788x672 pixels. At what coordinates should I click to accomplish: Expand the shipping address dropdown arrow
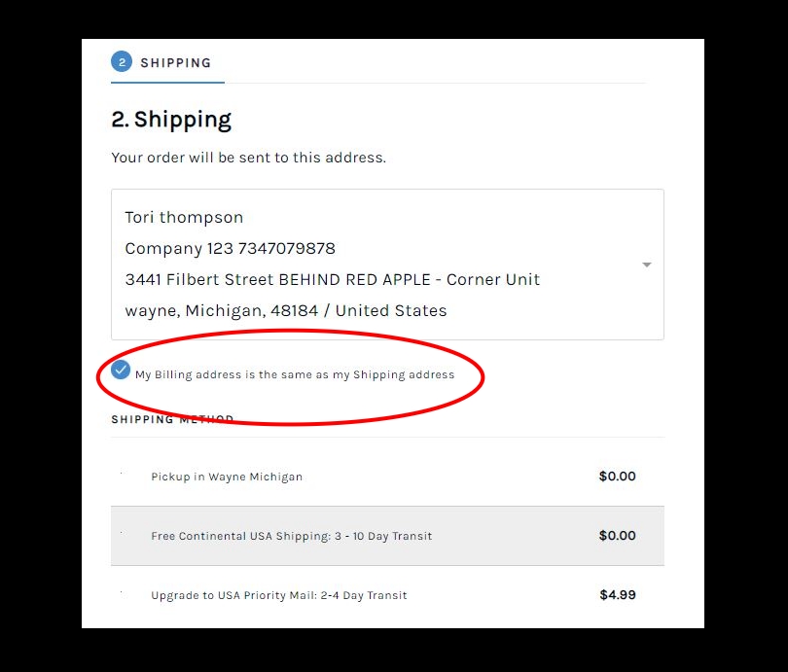point(646,265)
